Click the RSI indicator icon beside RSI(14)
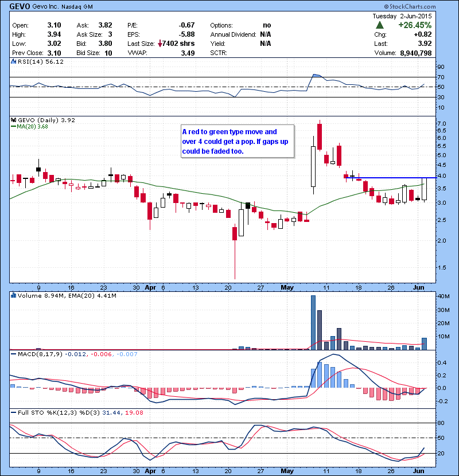 [x=13, y=61]
